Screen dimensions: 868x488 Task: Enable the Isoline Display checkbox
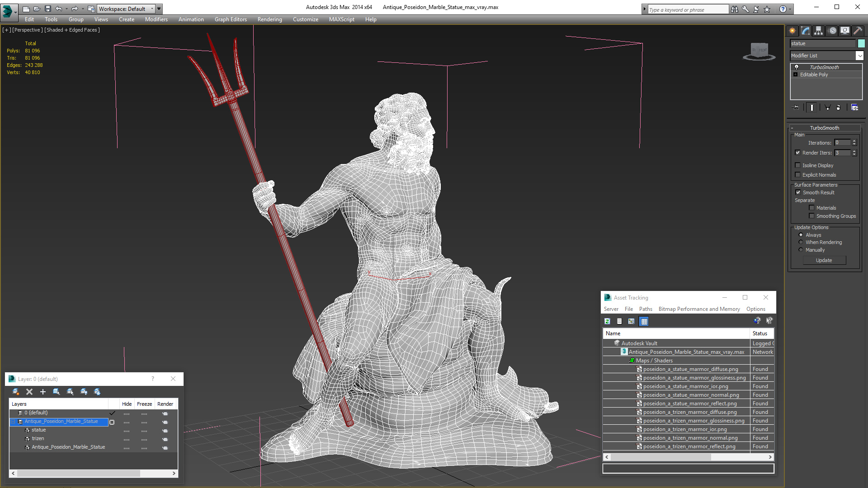(798, 165)
